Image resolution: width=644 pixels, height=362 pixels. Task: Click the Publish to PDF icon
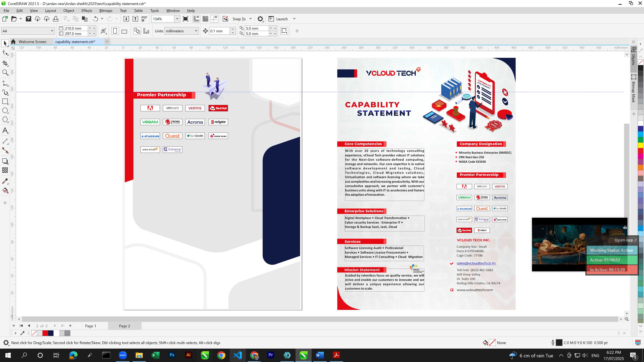tap(144, 19)
